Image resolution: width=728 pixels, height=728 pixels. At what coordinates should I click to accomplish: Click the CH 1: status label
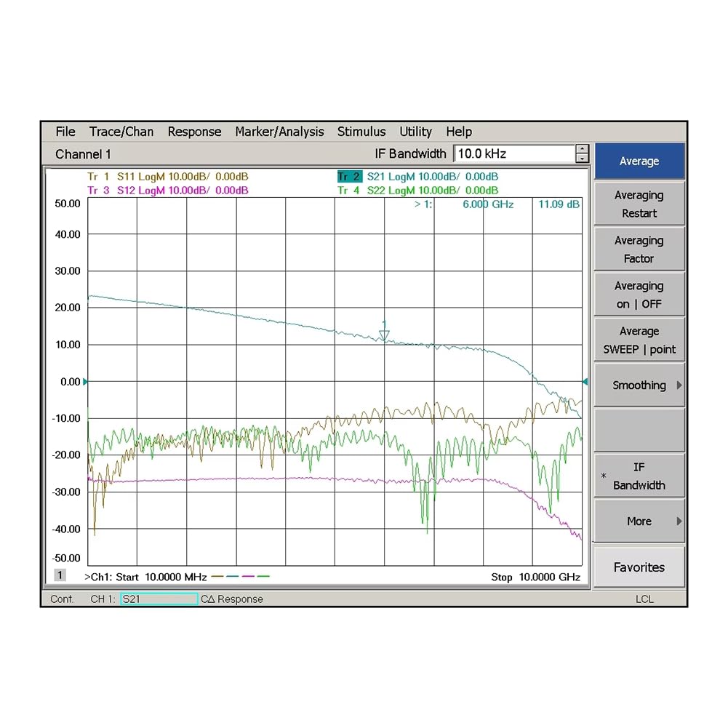coord(103,599)
